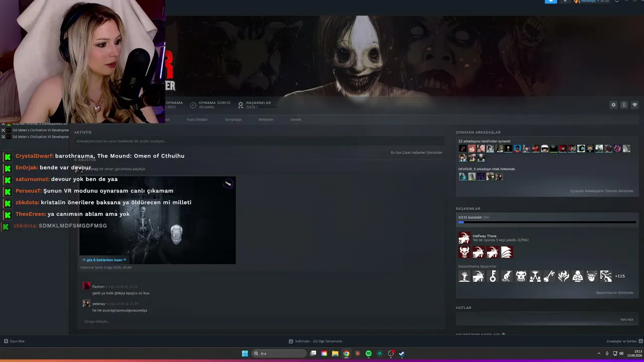
Task: Open the shared screenshot thumbnail
Action: click(157, 220)
